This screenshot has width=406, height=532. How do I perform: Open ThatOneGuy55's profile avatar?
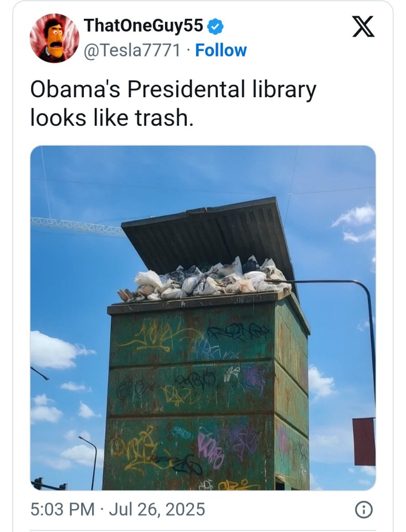54,38
